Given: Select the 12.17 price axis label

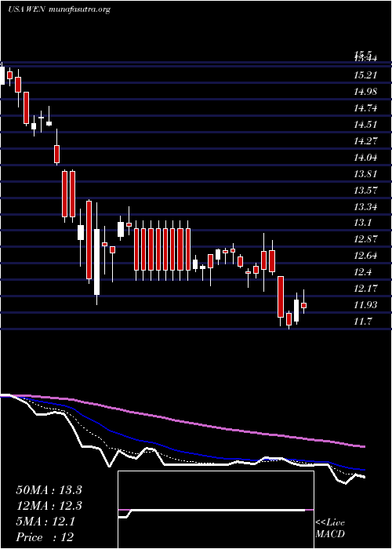Looking at the screenshot, I should [x=365, y=289].
